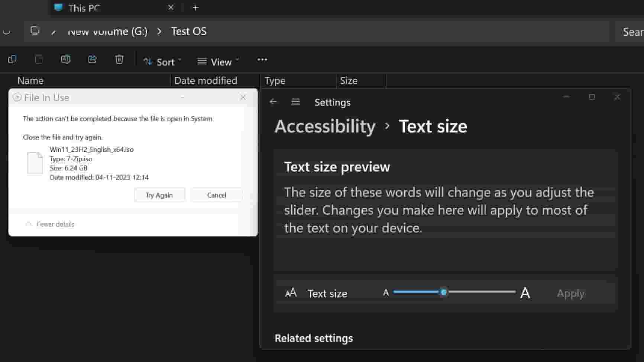The width and height of the screenshot is (644, 362).
Task: Open the See more ellipsis menu
Action: [262, 60]
